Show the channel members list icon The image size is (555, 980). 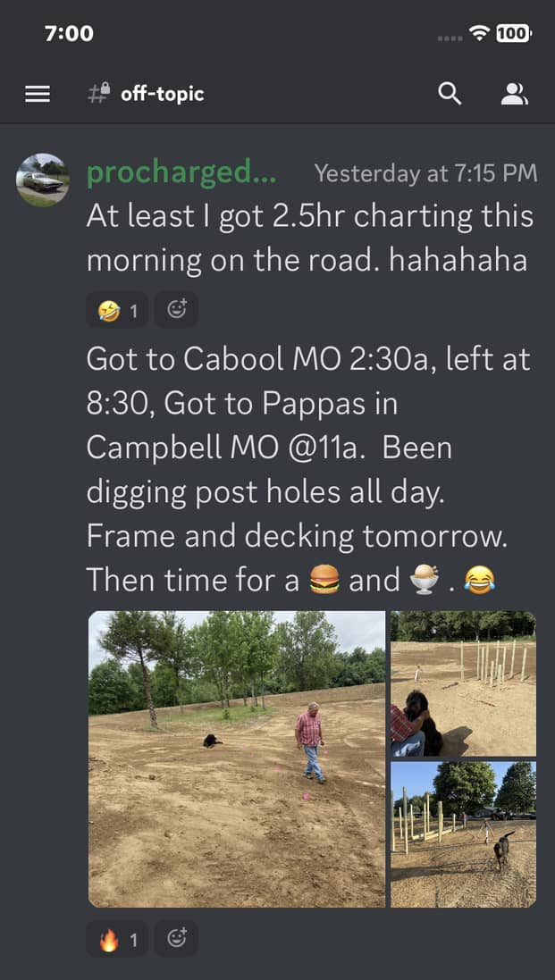(515, 94)
